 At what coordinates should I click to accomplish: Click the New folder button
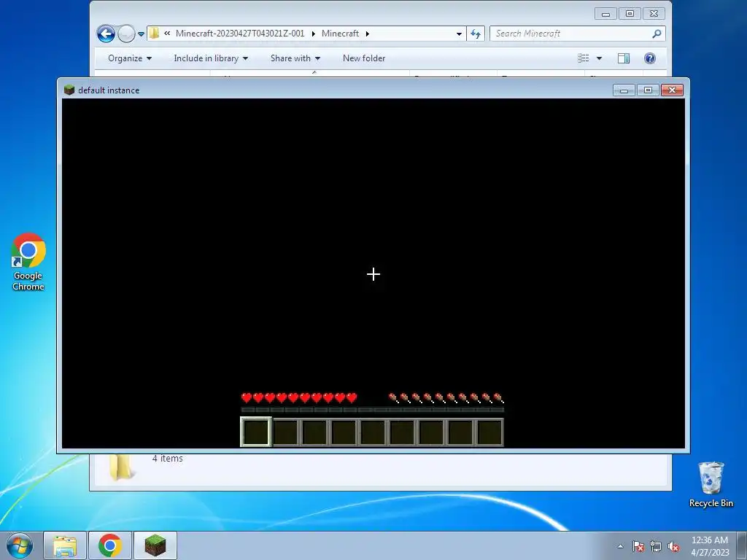(364, 58)
